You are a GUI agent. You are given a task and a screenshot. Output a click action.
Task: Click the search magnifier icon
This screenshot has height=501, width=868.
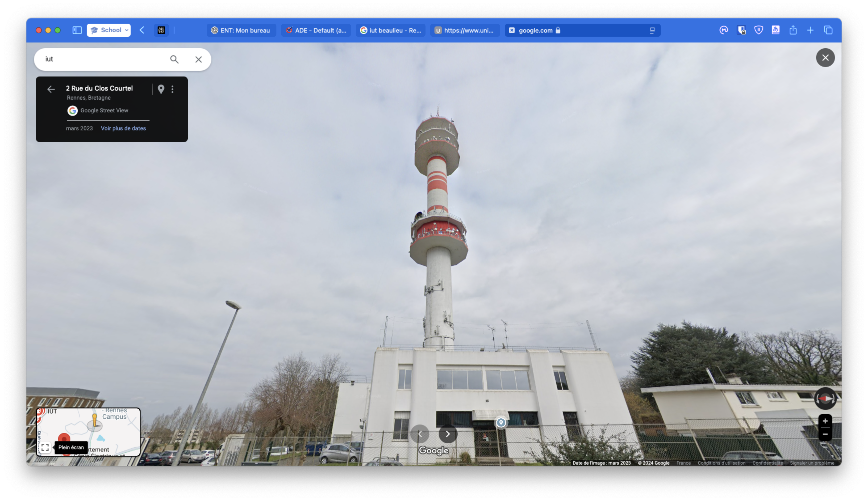point(174,59)
